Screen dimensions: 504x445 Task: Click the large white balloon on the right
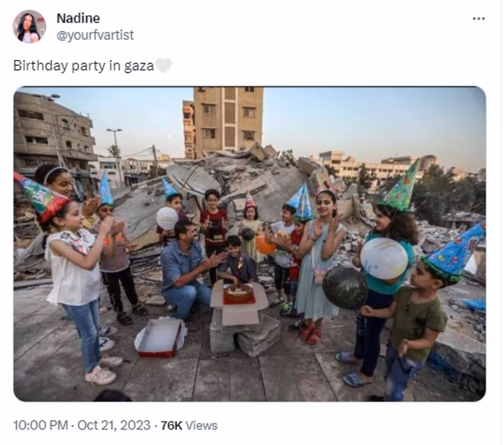click(x=384, y=258)
